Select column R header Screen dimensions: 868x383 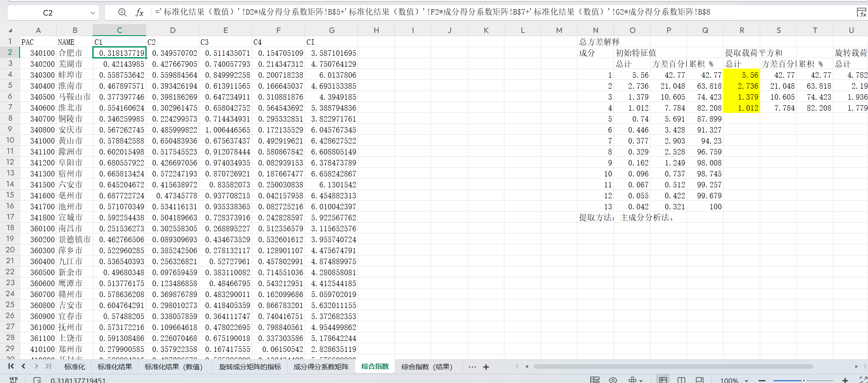tap(741, 30)
